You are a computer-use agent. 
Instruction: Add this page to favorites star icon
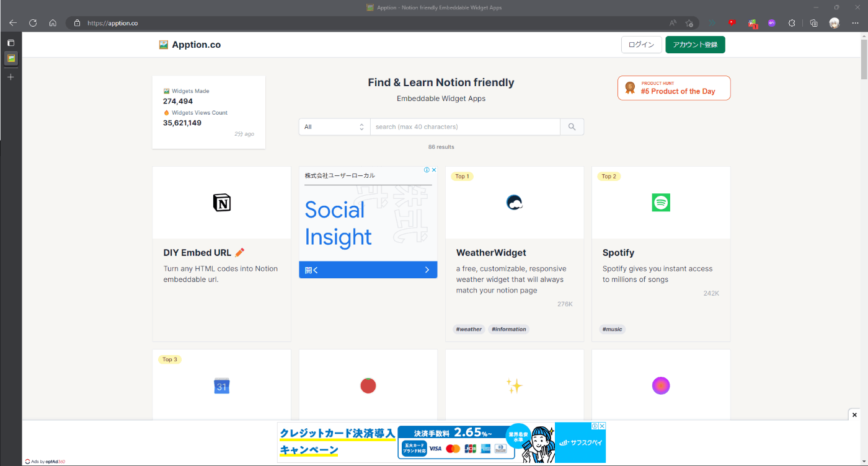[x=689, y=23]
